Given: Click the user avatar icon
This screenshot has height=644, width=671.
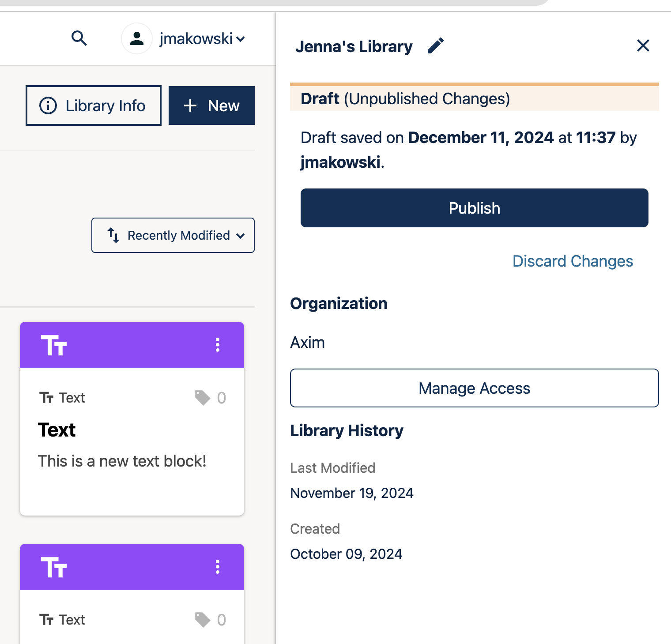Looking at the screenshot, I should (137, 38).
